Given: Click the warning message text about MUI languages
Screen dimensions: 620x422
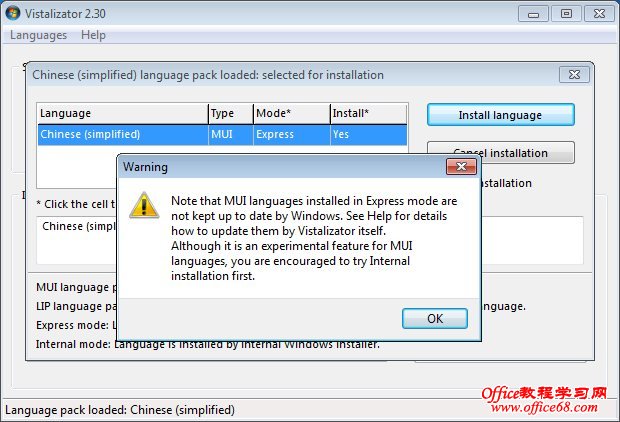Looking at the screenshot, I should 314,238.
